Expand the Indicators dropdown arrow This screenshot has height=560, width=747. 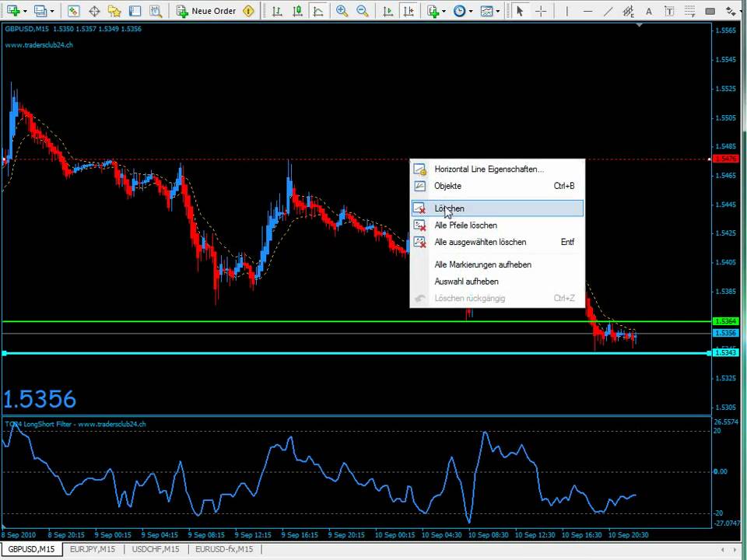point(444,11)
